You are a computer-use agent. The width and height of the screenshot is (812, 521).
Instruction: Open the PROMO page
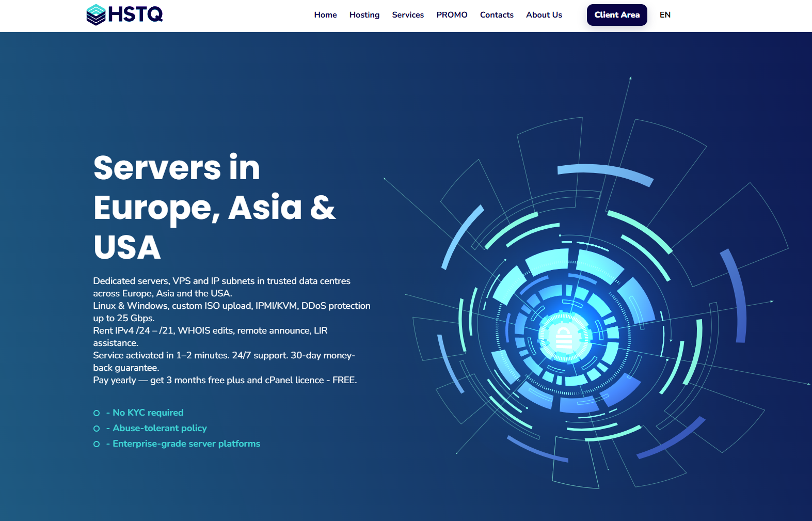[x=452, y=15]
